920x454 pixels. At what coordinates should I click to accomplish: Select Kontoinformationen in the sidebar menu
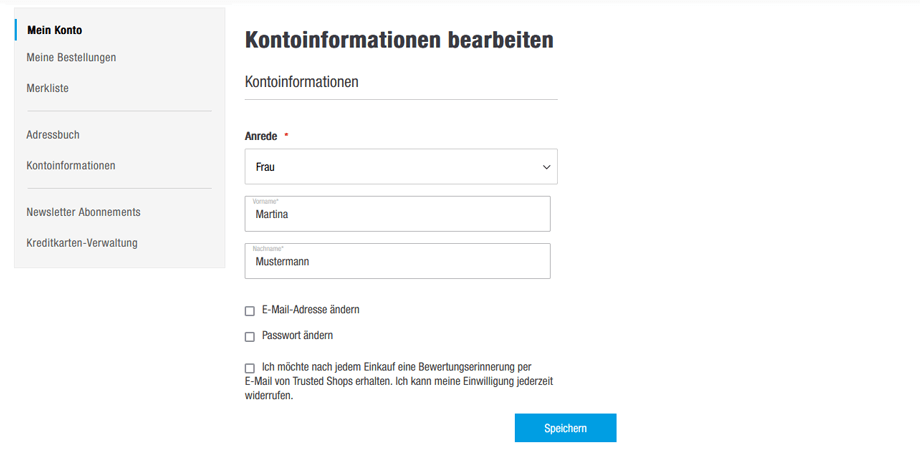tap(70, 165)
